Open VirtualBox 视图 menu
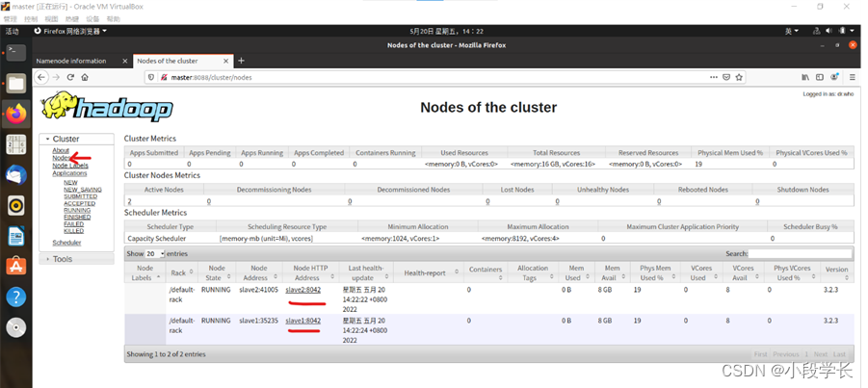 pyautogui.click(x=51, y=19)
